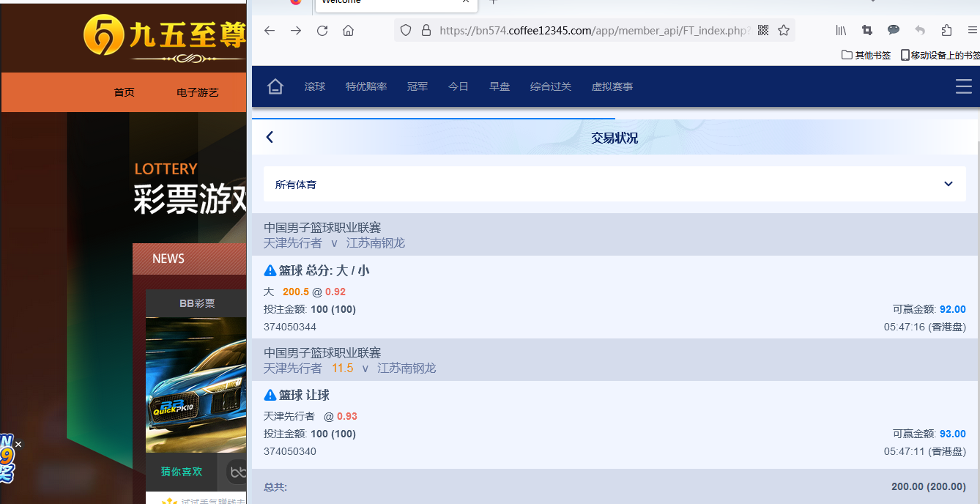Open the library bookshelf icon
The image size is (980, 504).
click(x=841, y=30)
